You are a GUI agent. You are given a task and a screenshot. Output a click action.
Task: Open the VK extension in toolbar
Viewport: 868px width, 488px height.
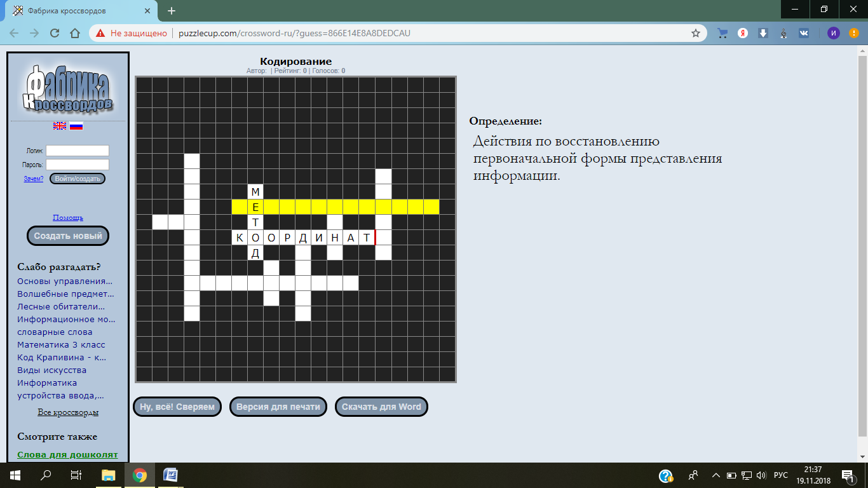(804, 33)
